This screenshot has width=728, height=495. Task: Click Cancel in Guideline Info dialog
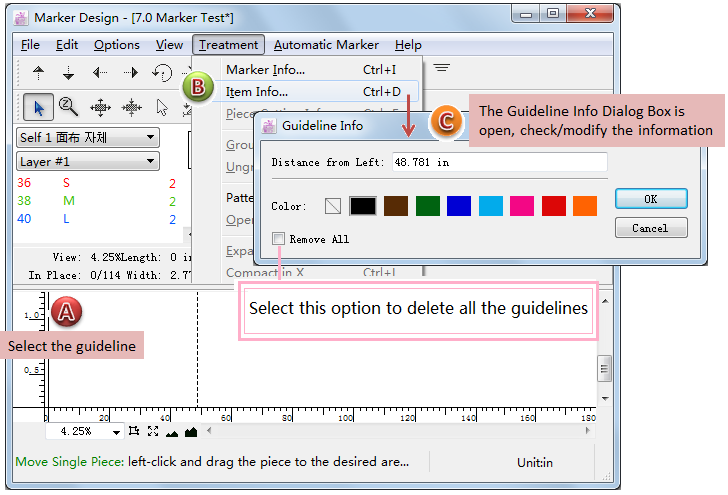tap(650, 228)
